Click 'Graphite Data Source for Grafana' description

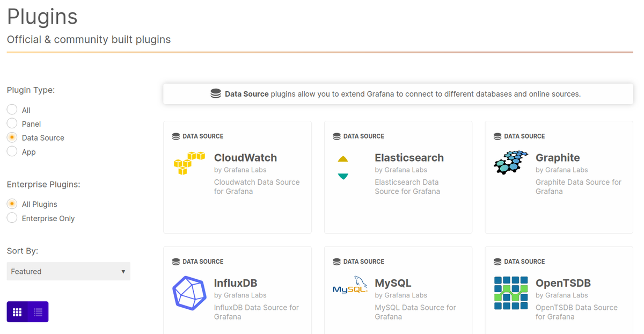click(x=579, y=187)
